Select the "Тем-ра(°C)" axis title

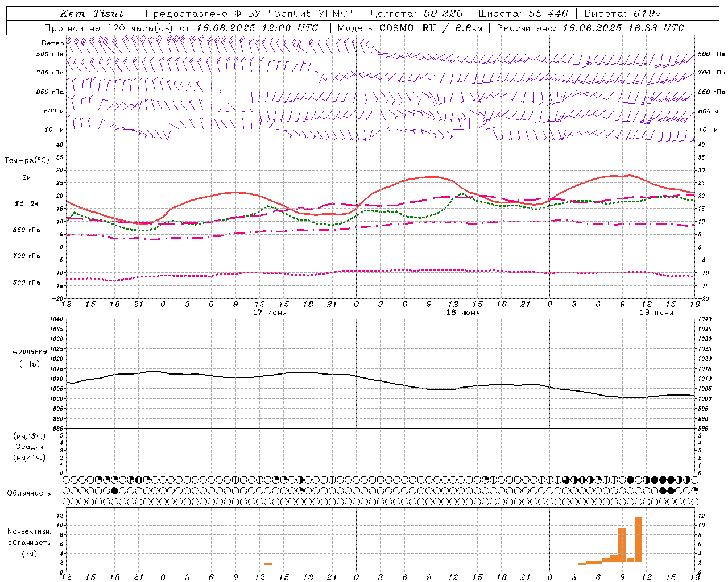(27, 161)
